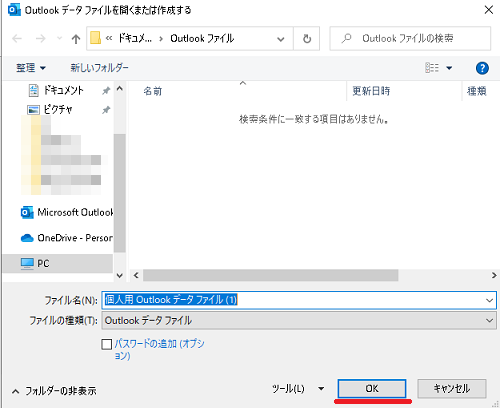Click the Back navigation arrow
The width and height of the screenshot is (500, 408).
(17, 39)
